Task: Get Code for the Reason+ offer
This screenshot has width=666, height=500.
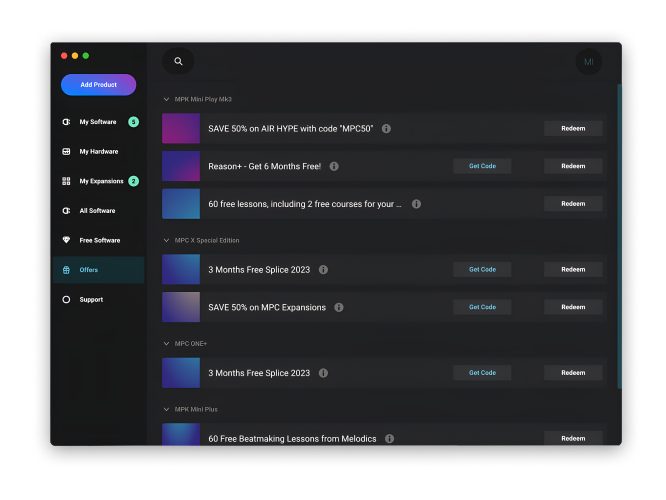Action: (x=482, y=166)
